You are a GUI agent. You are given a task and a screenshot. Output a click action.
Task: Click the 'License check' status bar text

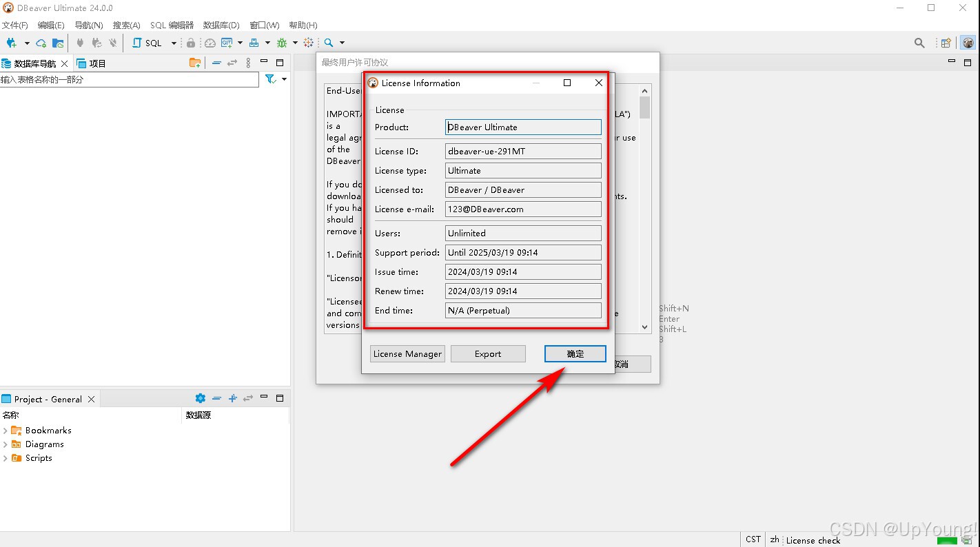pyautogui.click(x=813, y=540)
